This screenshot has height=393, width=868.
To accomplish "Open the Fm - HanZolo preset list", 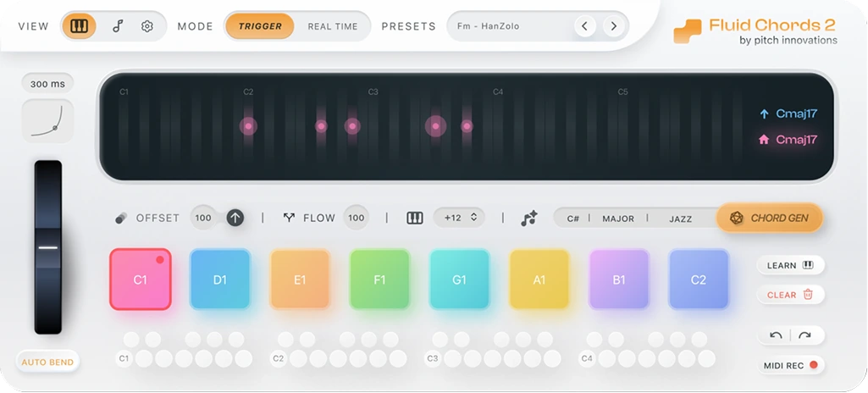I will (x=508, y=26).
